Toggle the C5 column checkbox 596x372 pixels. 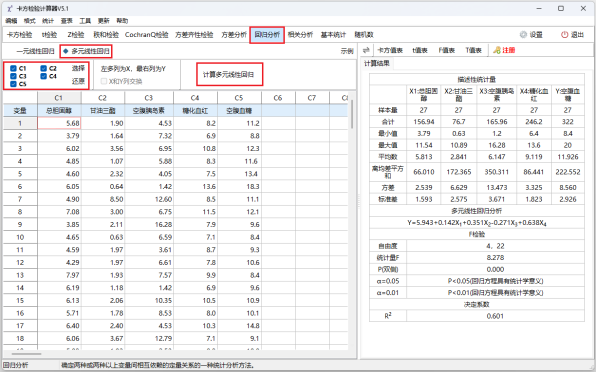[13, 84]
